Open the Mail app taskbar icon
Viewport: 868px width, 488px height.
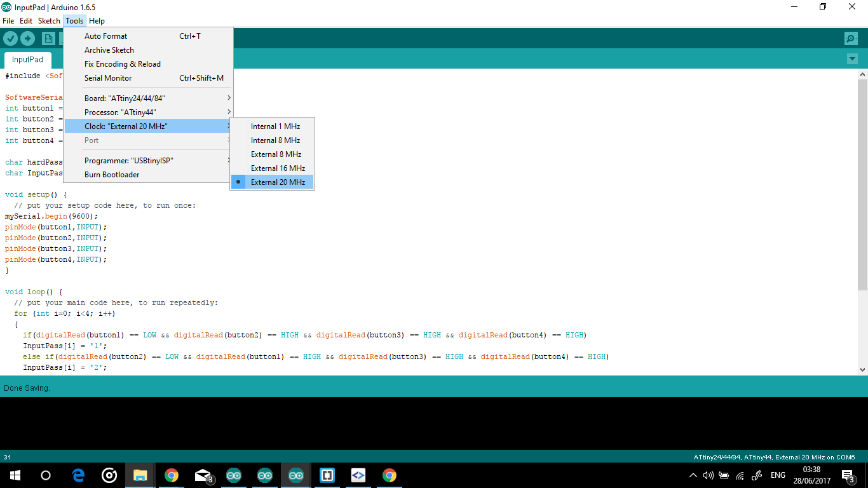(x=203, y=475)
